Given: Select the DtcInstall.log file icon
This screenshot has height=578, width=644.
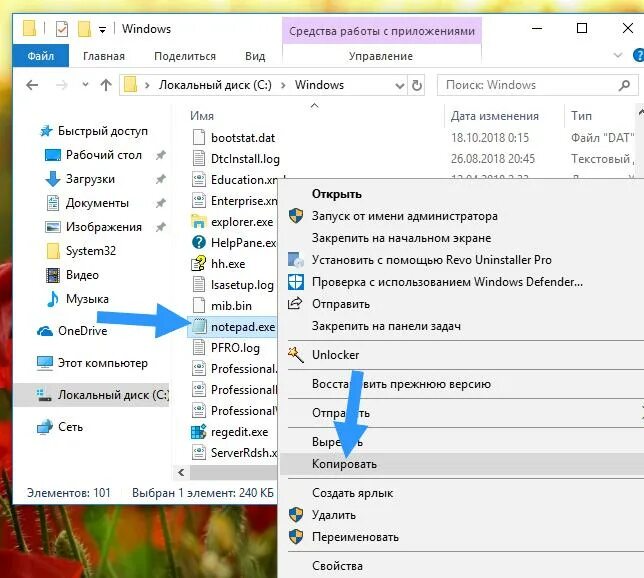Looking at the screenshot, I should click(x=199, y=158).
